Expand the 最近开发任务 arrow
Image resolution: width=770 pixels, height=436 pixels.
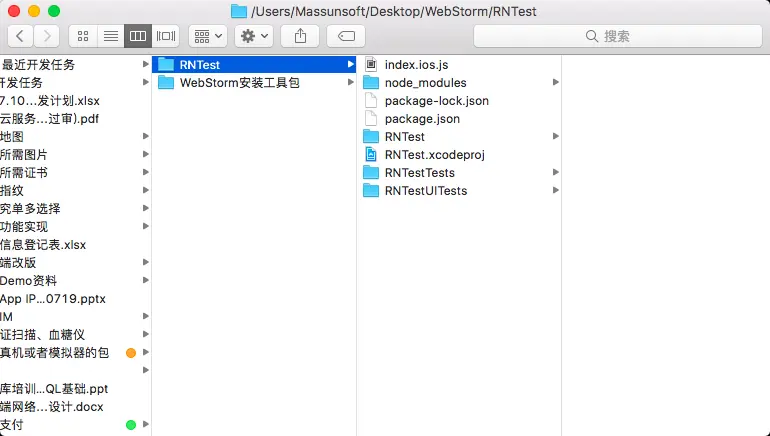pos(145,64)
